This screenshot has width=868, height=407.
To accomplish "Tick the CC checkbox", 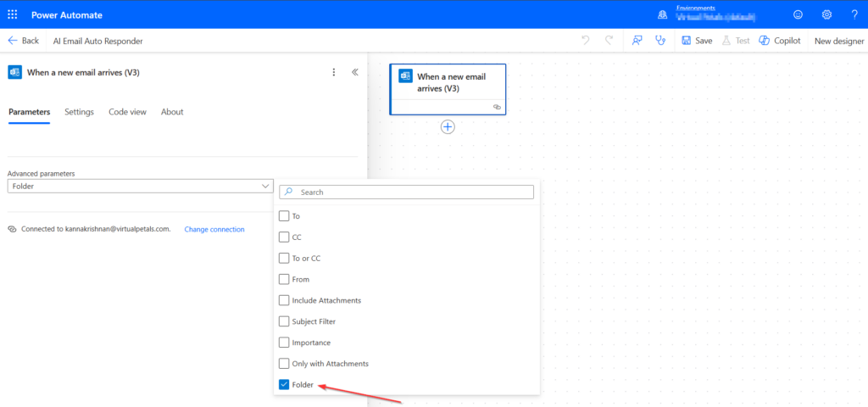I will (x=284, y=237).
